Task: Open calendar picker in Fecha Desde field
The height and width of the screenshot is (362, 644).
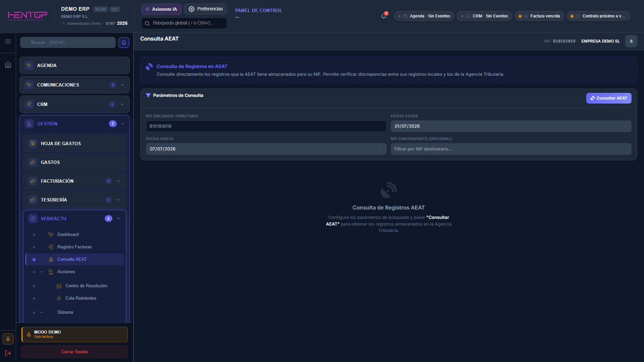Action: tap(625, 126)
